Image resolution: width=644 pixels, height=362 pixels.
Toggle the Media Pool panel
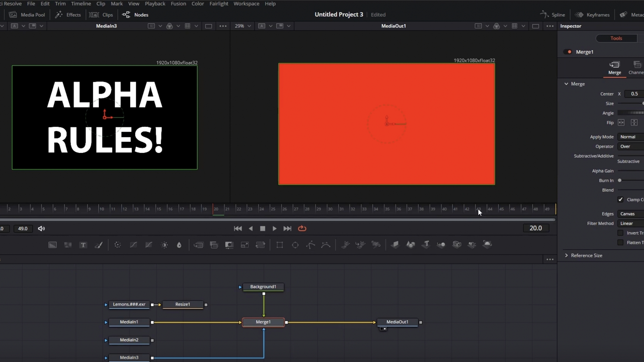(27, 15)
